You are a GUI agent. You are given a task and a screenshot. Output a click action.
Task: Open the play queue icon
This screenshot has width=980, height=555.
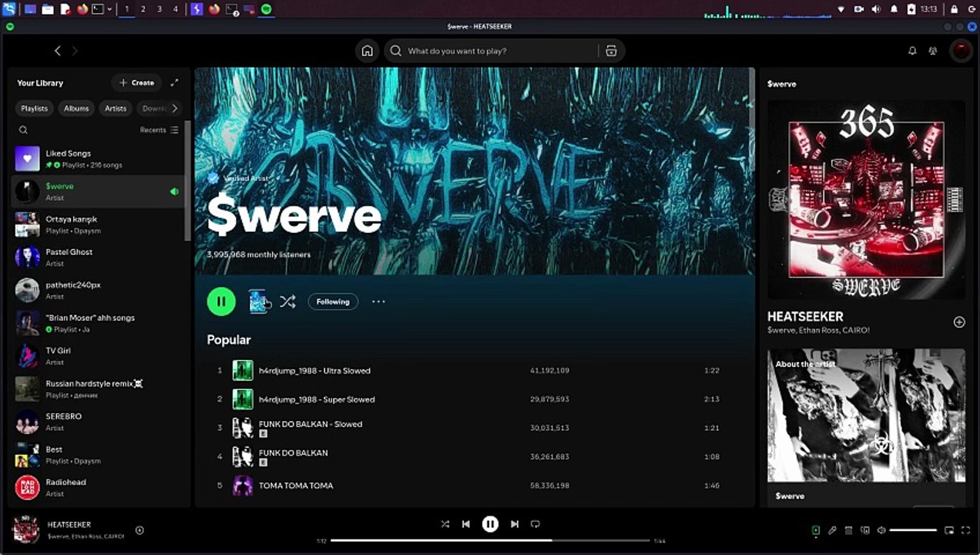pyautogui.click(x=848, y=530)
